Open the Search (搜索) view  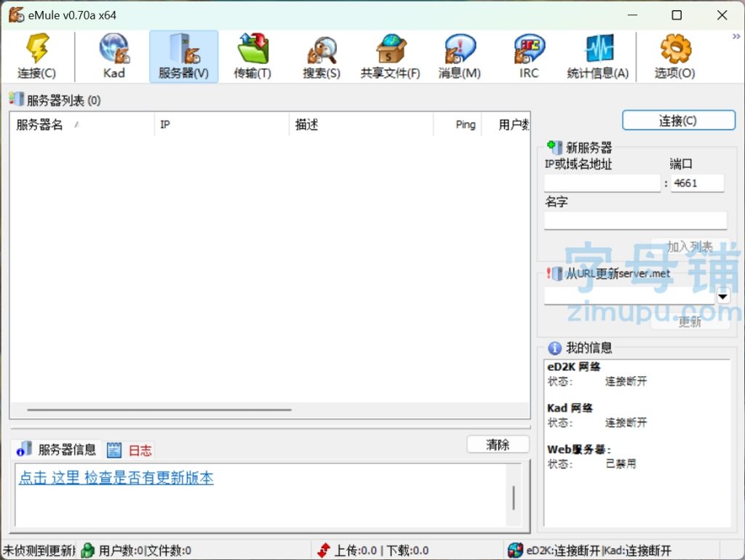(x=322, y=57)
